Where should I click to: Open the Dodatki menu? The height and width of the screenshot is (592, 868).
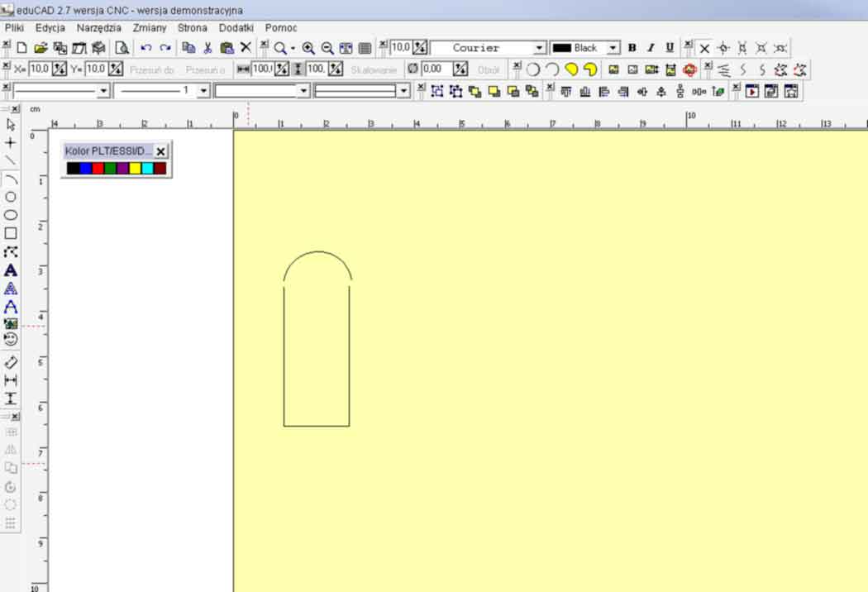[x=236, y=27]
